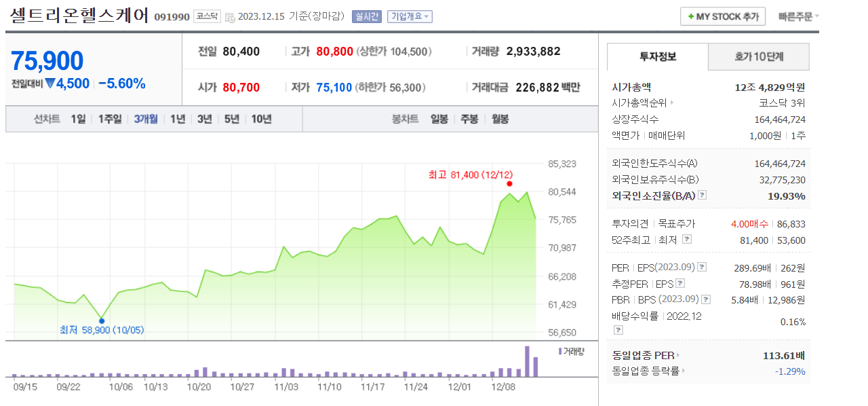Show the 월봉 candlestick chart
This screenshot has width=868, height=406.
500,119
